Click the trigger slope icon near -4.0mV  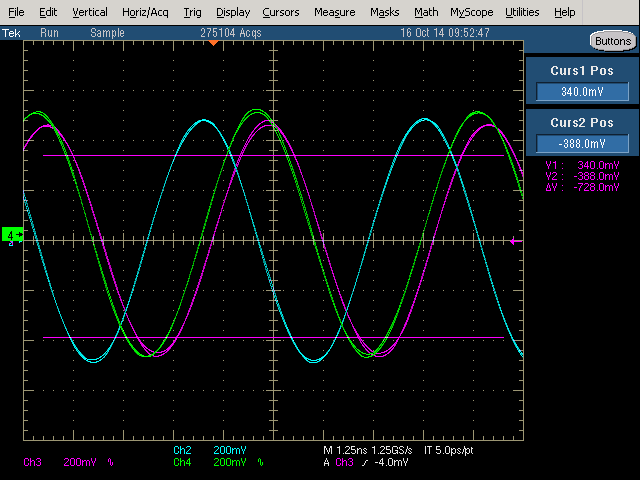[364, 462]
